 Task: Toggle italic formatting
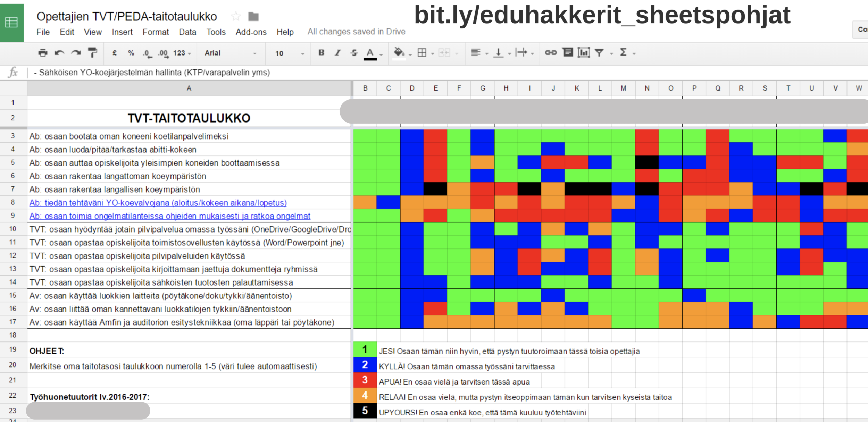coord(337,53)
